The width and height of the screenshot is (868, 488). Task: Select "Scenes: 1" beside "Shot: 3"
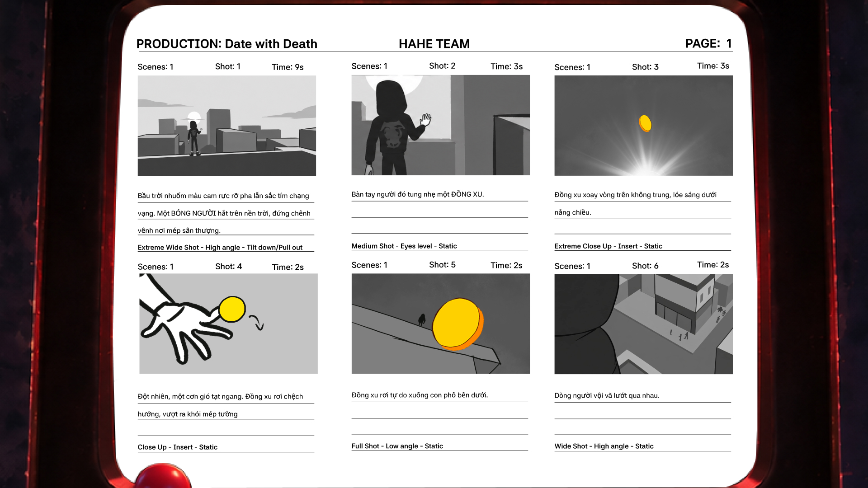tap(572, 67)
